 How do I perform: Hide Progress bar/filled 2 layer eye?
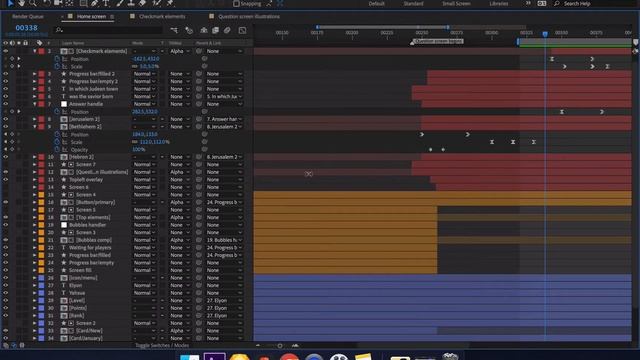click(5, 74)
